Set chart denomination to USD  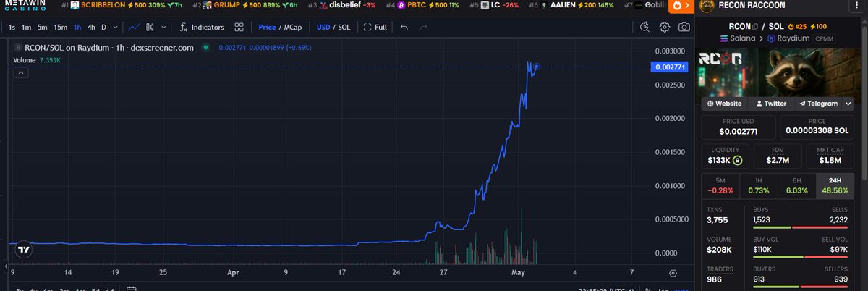tap(323, 28)
